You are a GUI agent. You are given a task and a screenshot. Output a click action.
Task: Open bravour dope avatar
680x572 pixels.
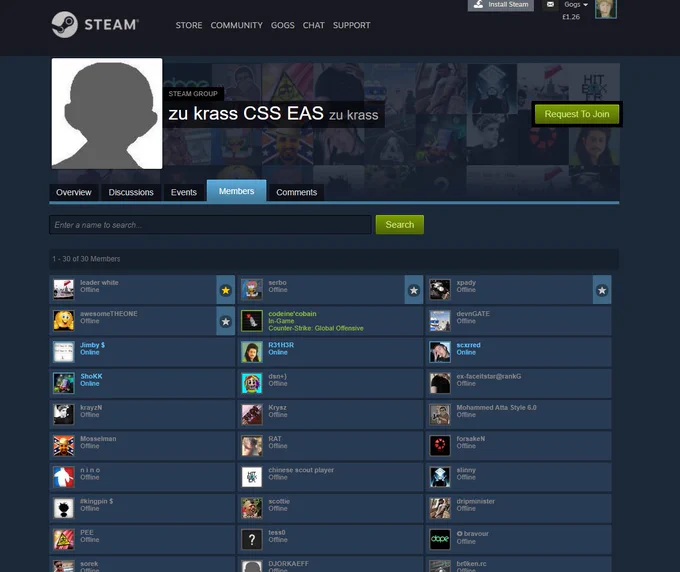click(440, 539)
